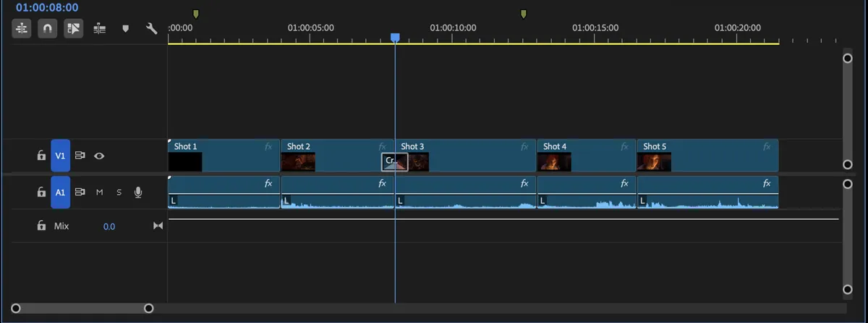
Task: Click the Add Marker shield icon
Action: 125,29
